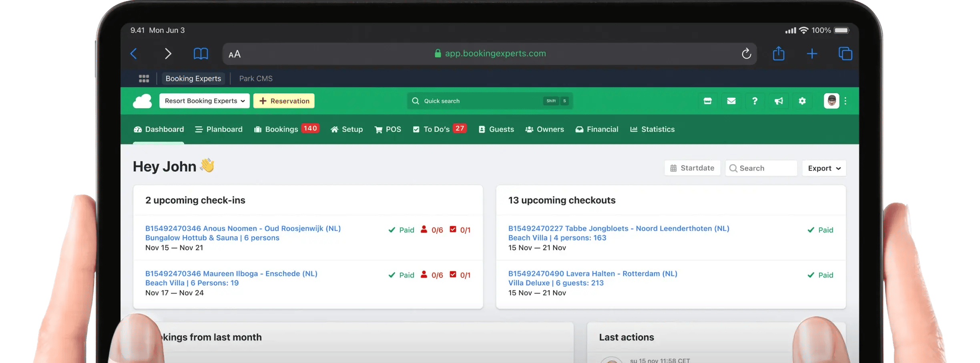Pick a date with Startdate selector

click(692, 168)
